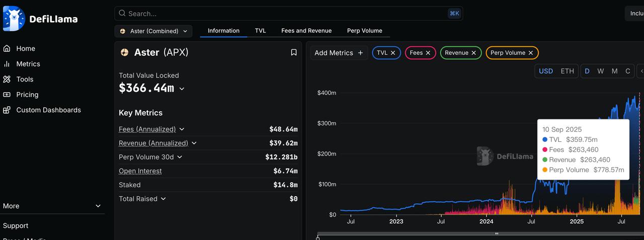The width and height of the screenshot is (644, 240).
Task: Open Home from the sidebar
Action: [x=25, y=49]
